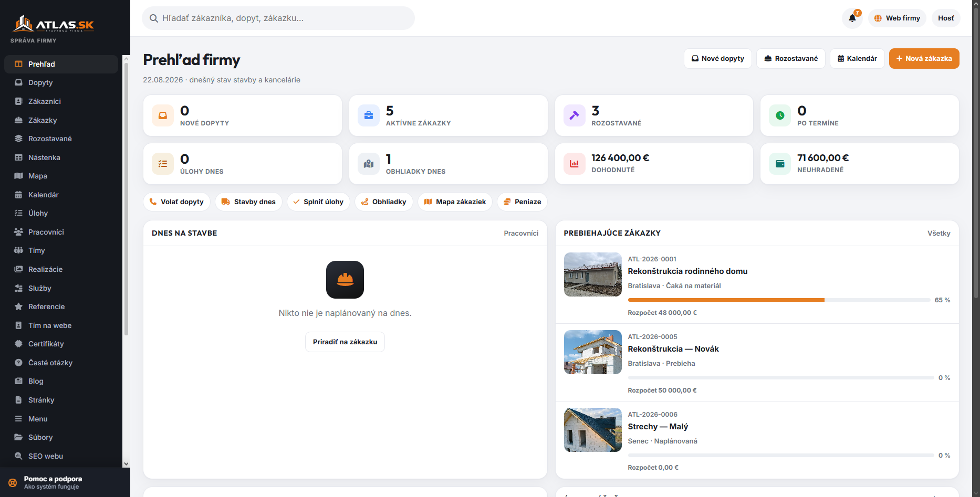
Task: Click the Nové dopyty header button
Action: click(x=717, y=58)
